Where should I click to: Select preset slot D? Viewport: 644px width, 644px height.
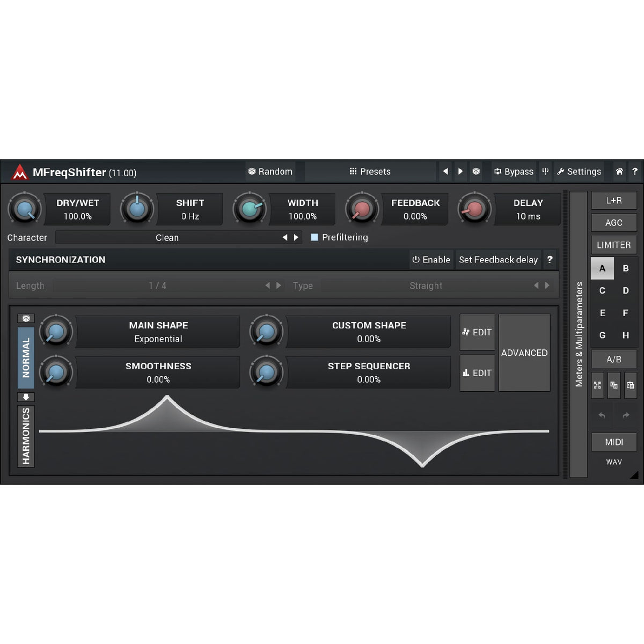pyautogui.click(x=626, y=291)
